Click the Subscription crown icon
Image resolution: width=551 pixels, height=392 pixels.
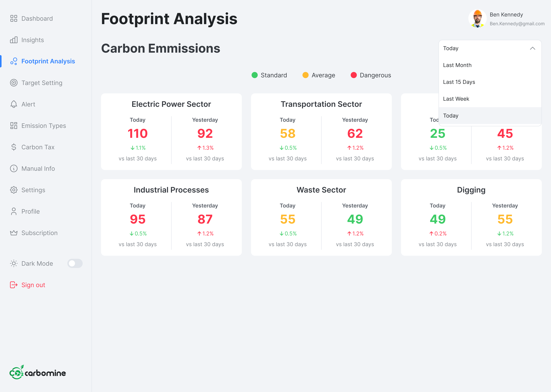[14, 233]
